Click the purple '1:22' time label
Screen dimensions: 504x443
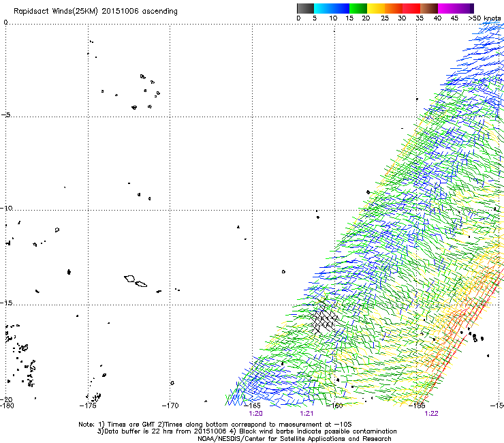(x=431, y=414)
